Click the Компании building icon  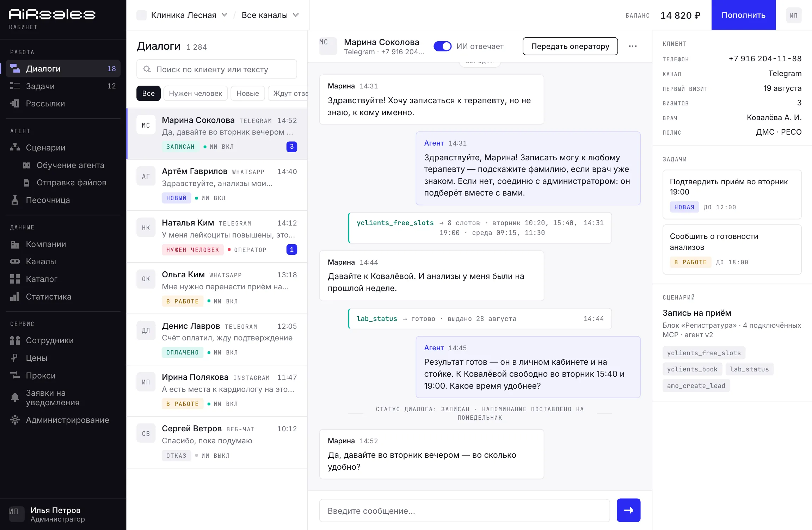coord(15,244)
